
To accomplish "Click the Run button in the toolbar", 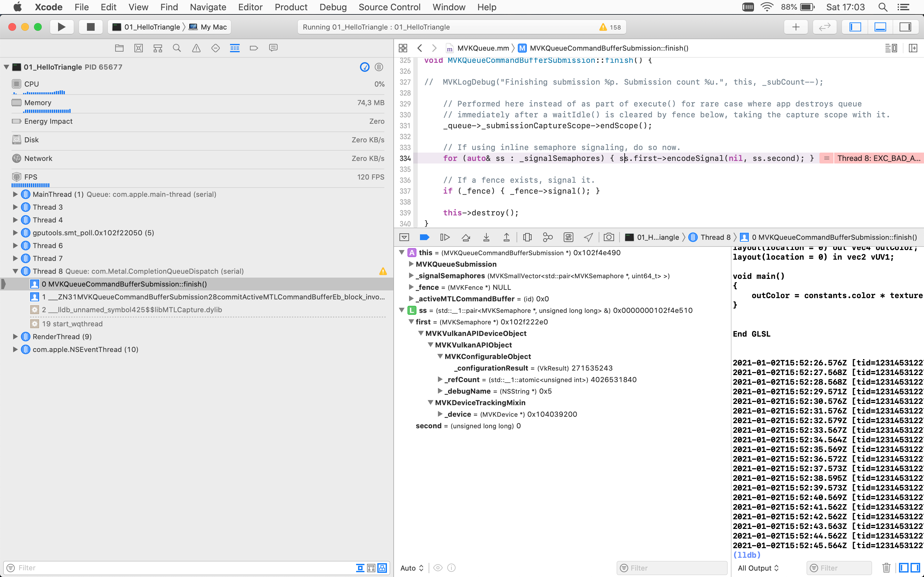I will click(62, 27).
